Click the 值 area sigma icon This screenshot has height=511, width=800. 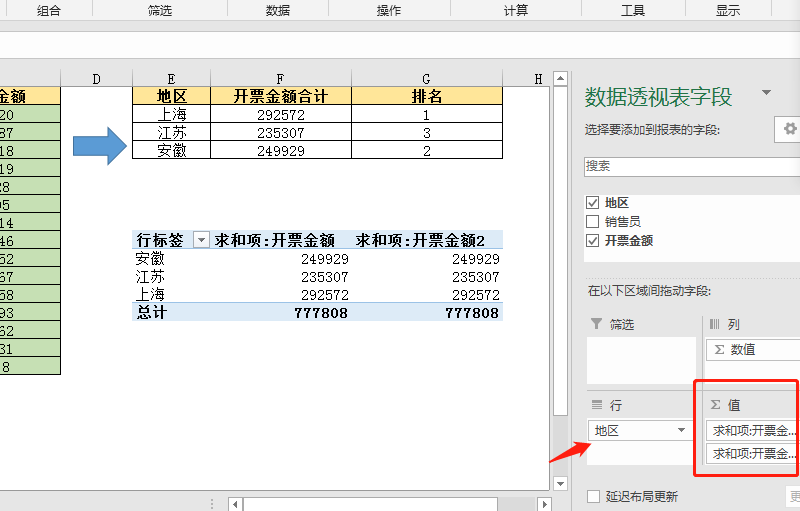(x=715, y=404)
